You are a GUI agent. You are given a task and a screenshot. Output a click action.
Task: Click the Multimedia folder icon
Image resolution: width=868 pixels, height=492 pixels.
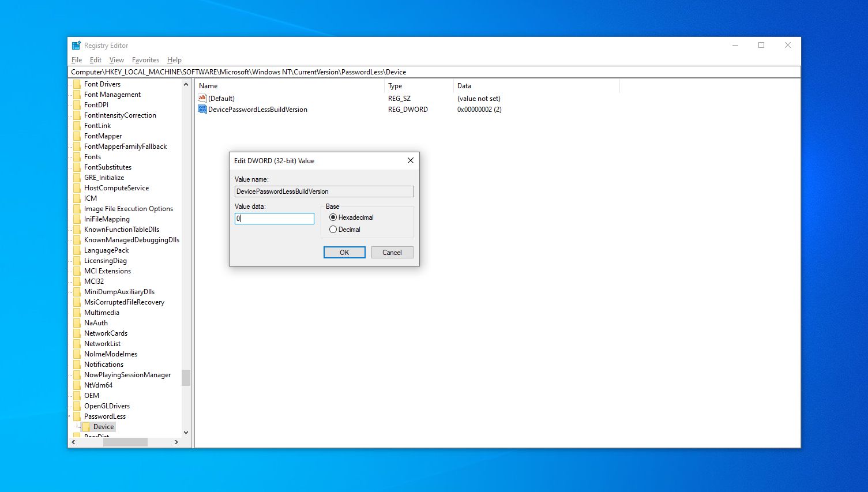(x=77, y=313)
